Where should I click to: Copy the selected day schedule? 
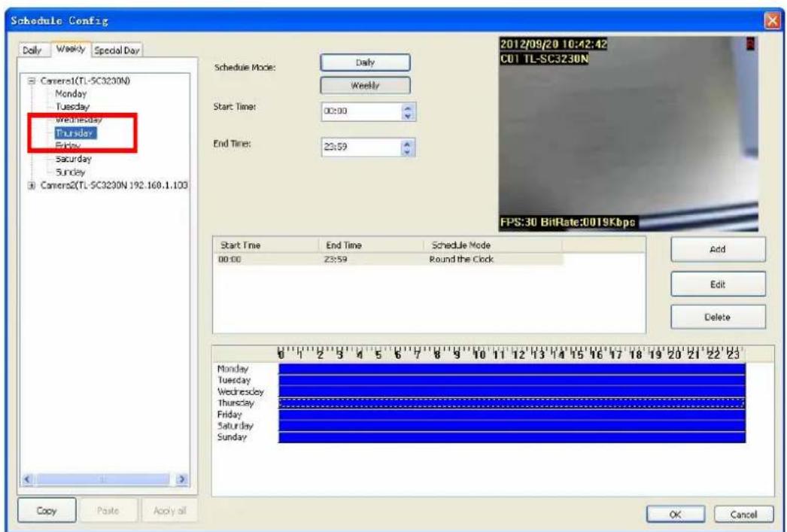click(x=47, y=510)
